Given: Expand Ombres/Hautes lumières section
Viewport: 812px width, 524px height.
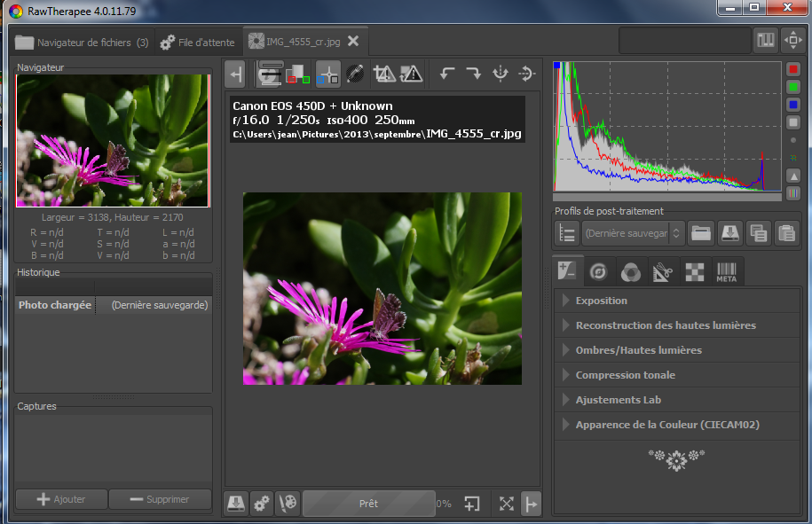Looking at the screenshot, I should pos(677,350).
